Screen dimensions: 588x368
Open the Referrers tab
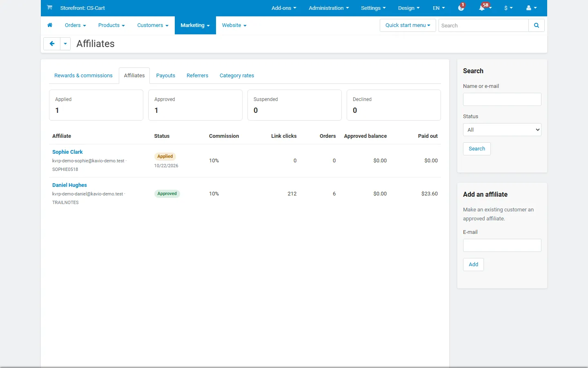(x=197, y=76)
